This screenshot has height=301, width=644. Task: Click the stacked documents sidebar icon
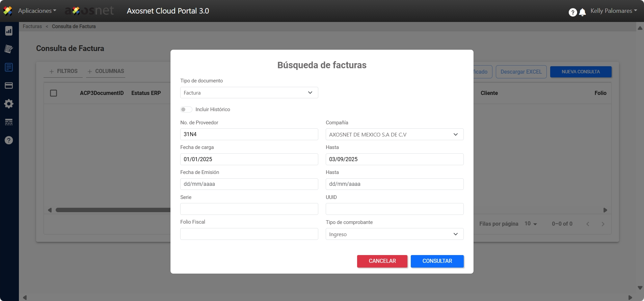coord(9,49)
